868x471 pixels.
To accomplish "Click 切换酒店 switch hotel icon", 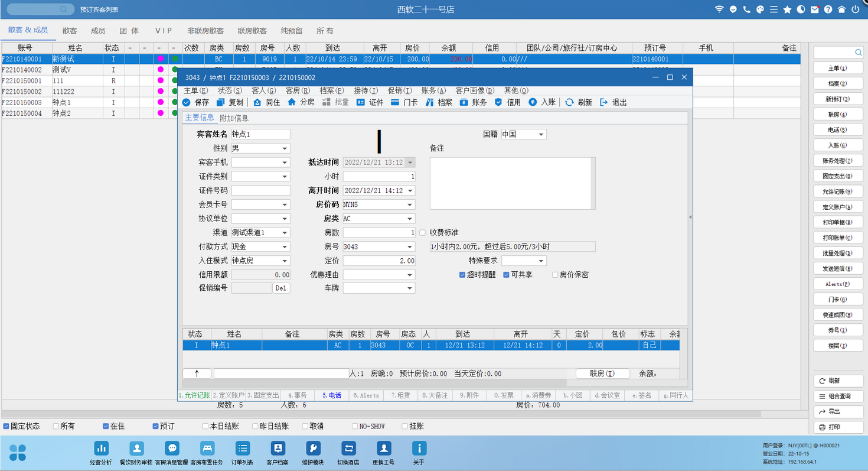I will (x=348, y=449).
